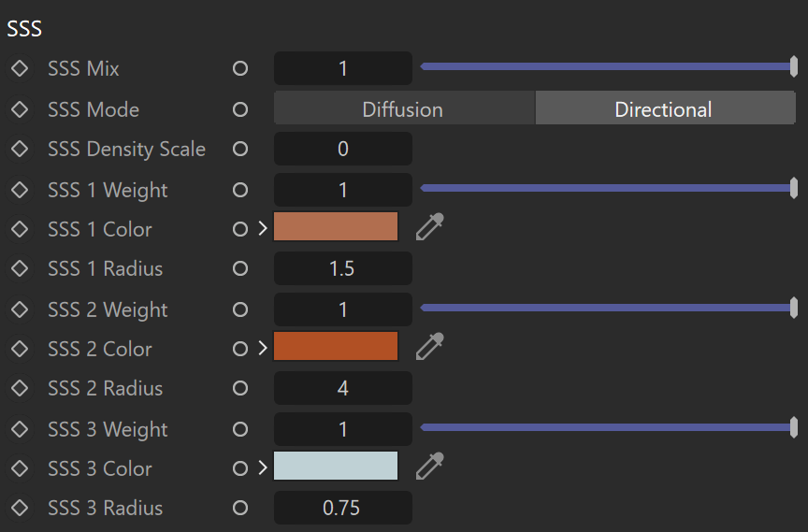The width and height of the screenshot is (808, 532).
Task: Expand the SSS 3 Color chevron
Action: (x=263, y=467)
